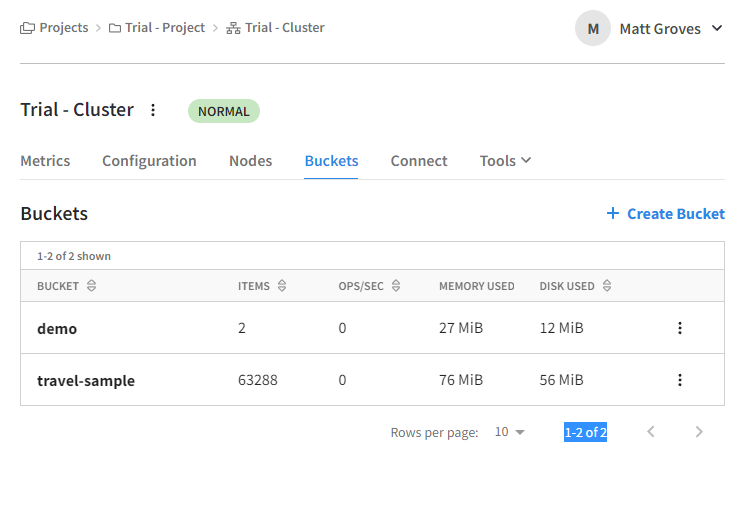Sort by the Items column arrows
Image resolution: width=744 pixels, height=505 pixels.
[x=282, y=286]
